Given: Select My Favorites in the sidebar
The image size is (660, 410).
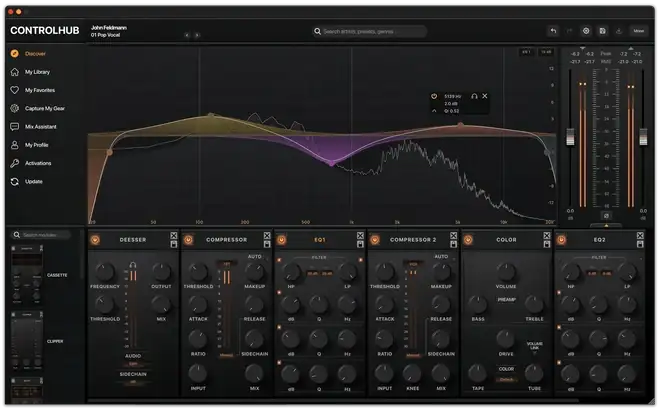Looking at the screenshot, I should pos(40,90).
